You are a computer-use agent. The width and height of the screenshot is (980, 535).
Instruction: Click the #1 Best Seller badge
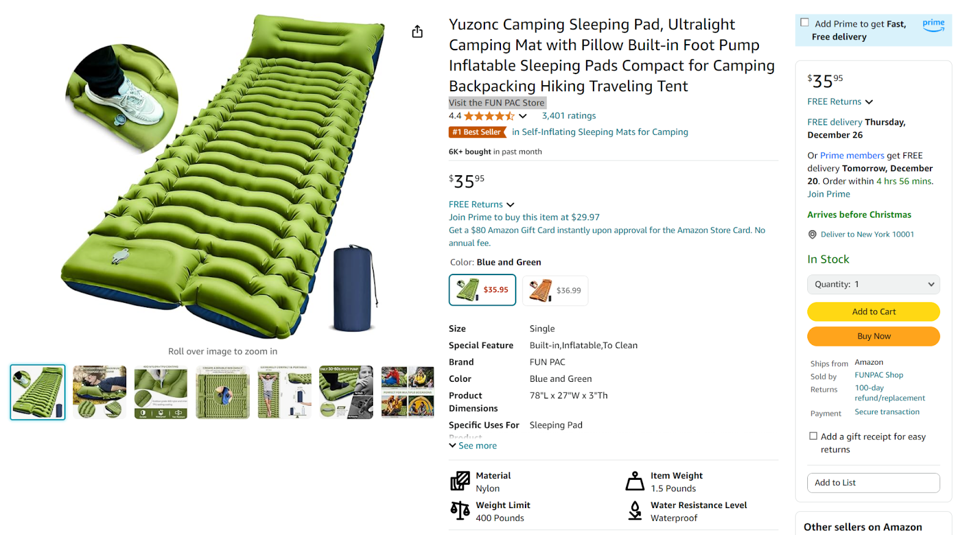pos(477,132)
